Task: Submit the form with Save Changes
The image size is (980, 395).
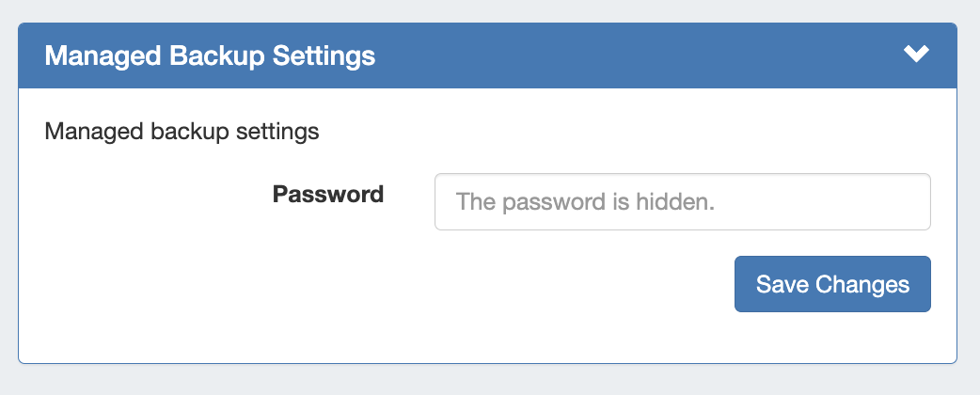Action: [x=832, y=284]
